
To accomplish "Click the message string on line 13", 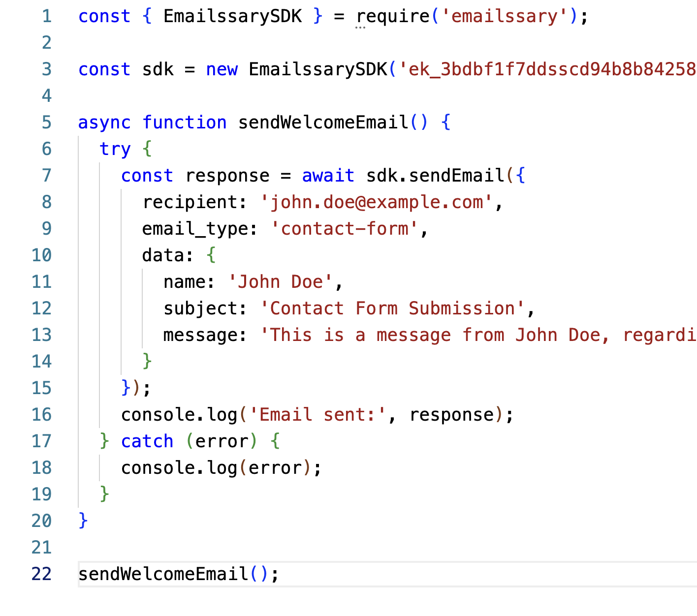I will pyautogui.click(x=478, y=335).
